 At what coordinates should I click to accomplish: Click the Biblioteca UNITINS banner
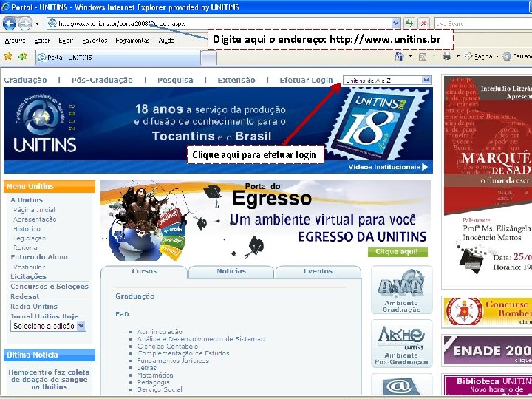click(488, 386)
